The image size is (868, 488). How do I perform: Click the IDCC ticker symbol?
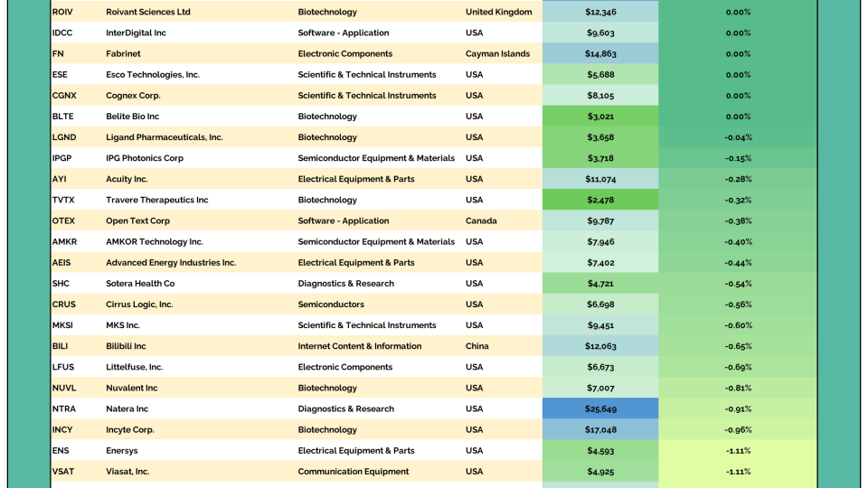pos(64,33)
